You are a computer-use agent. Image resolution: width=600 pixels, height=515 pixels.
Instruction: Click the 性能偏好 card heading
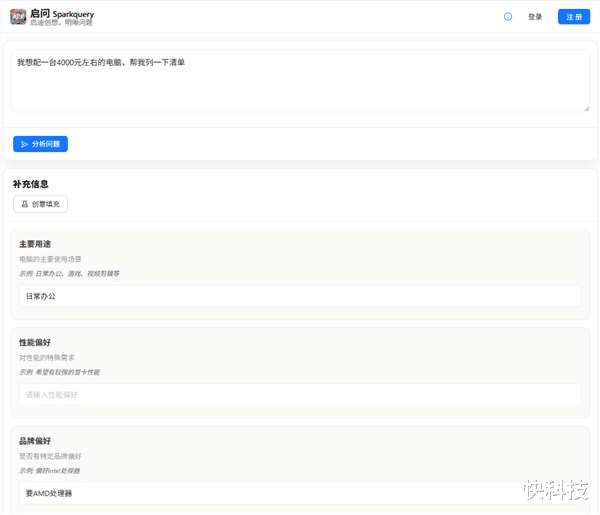pos(35,342)
